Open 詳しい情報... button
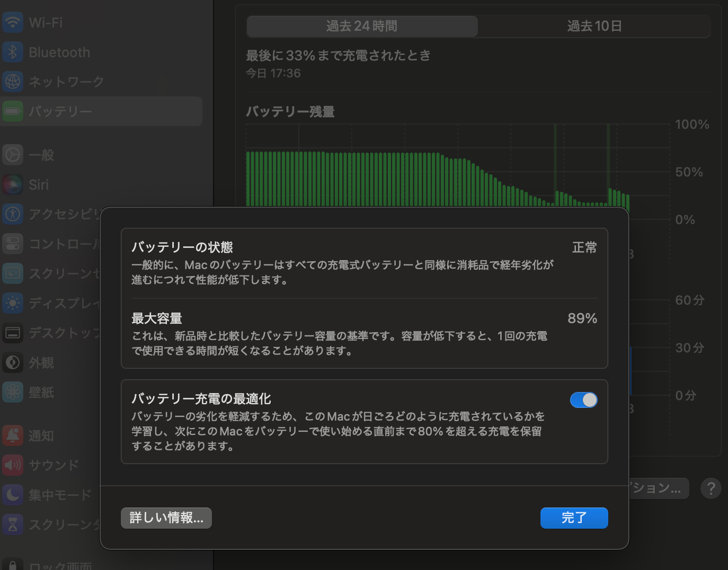This screenshot has height=570, width=728. pyautogui.click(x=166, y=518)
